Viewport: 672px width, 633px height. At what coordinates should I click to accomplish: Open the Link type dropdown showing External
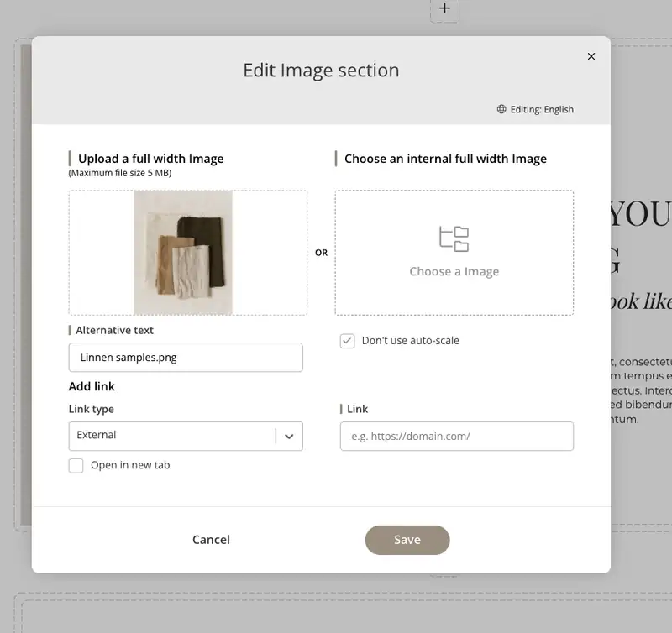click(186, 436)
